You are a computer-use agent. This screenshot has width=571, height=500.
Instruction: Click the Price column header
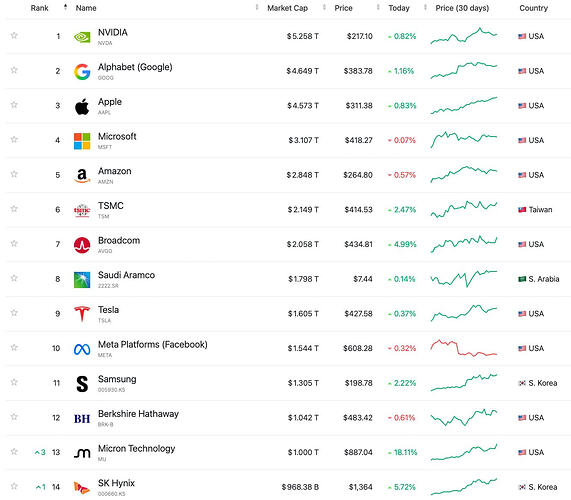coord(343,8)
